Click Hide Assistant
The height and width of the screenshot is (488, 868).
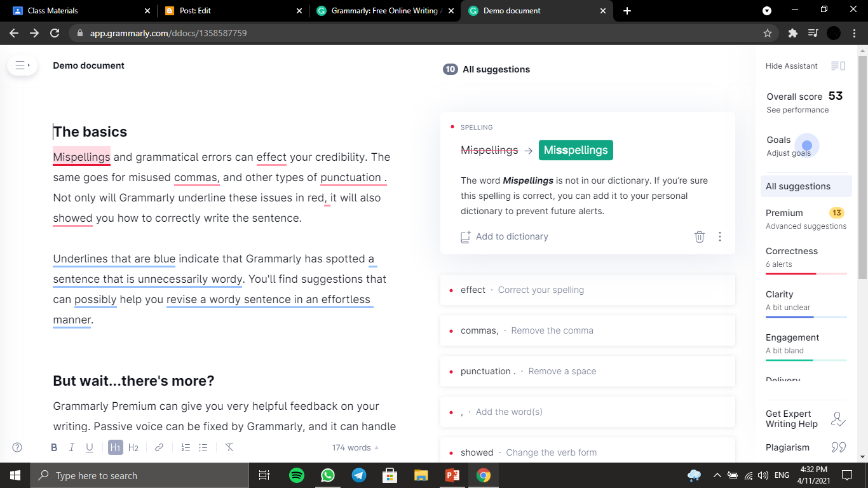coord(792,66)
